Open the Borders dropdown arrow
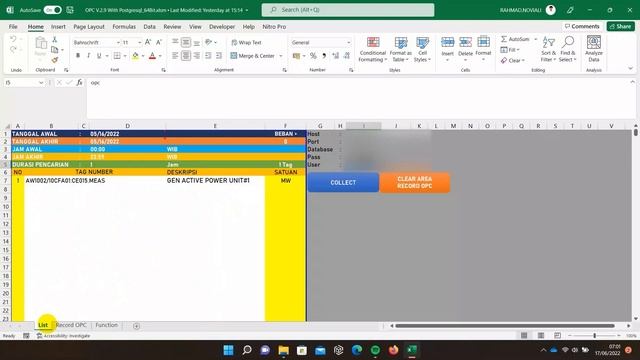 pos(125,56)
